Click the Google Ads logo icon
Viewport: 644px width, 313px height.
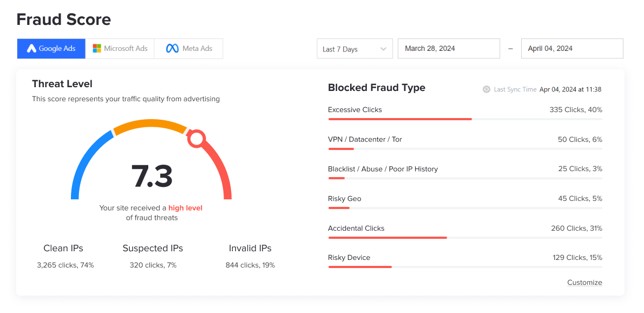pos(32,48)
